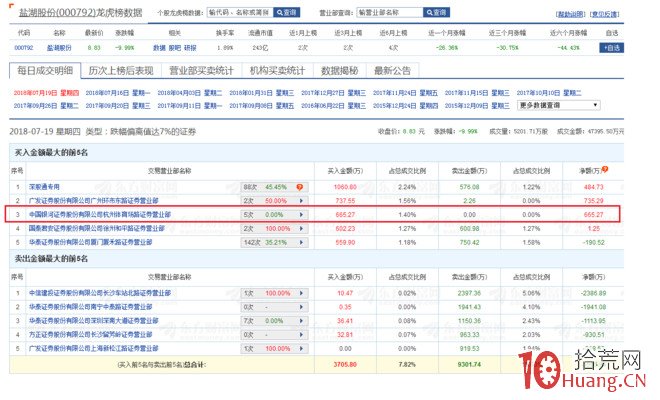Viewport: 660px width, 400px height.
Task: Click the 查询 search button for 营业部查询
Action: tap(436, 13)
